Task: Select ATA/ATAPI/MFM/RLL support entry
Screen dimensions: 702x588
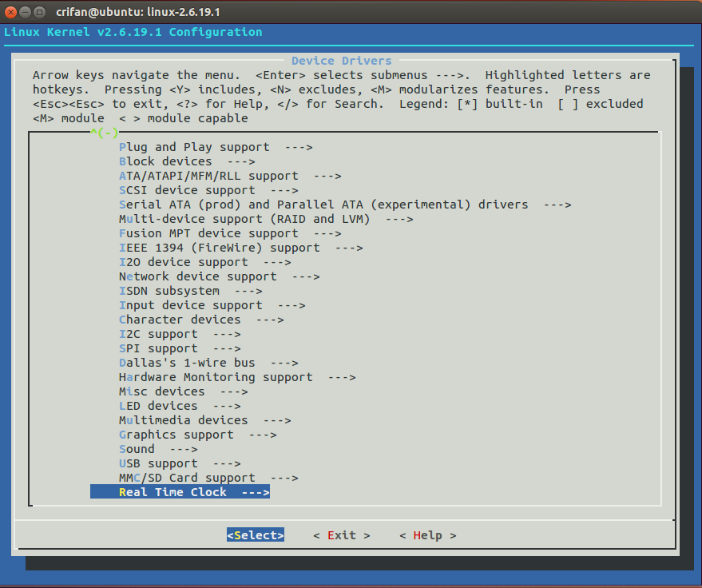Action: [x=230, y=176]
